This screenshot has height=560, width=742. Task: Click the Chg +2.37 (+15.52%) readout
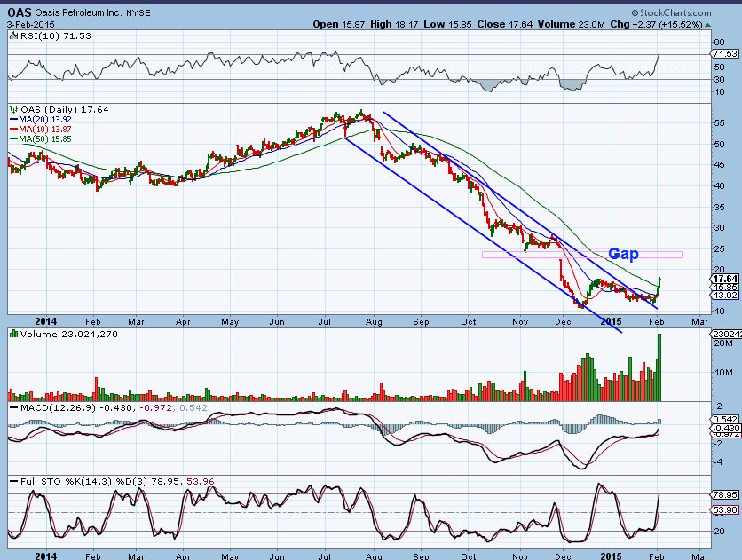656,24
